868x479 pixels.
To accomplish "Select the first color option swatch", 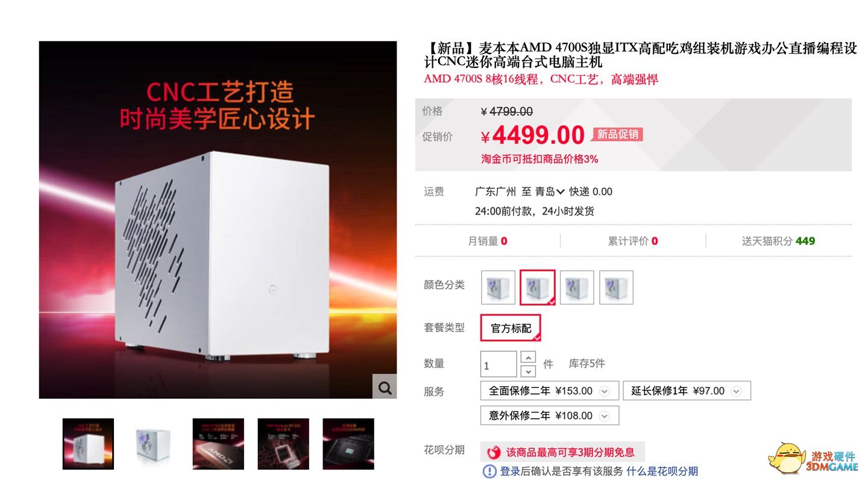I will [498, 287].
